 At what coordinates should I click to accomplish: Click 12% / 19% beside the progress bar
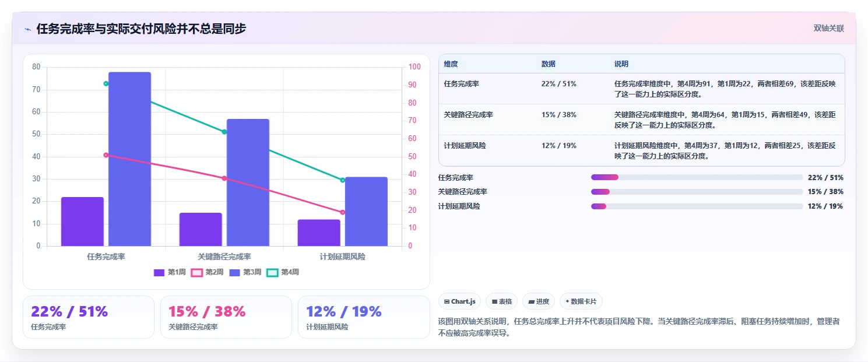point(825,206)
